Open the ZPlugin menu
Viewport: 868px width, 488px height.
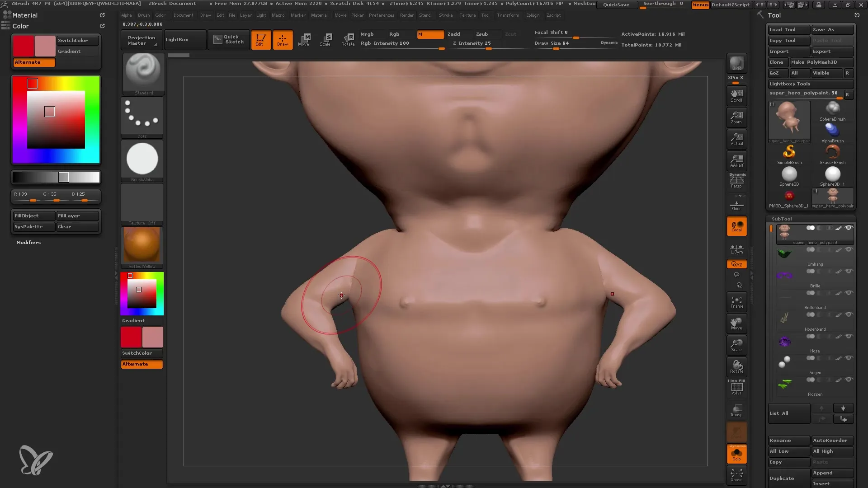pyautogui.click(x=533, y=15)
